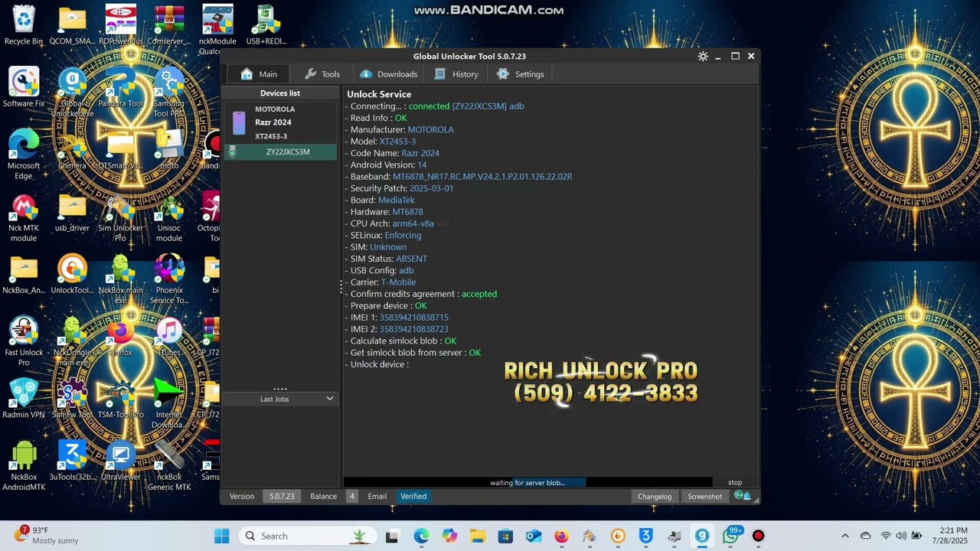Screen dimensions: 980x551
Task: Open the Main tab
Action: coord(258,74)
